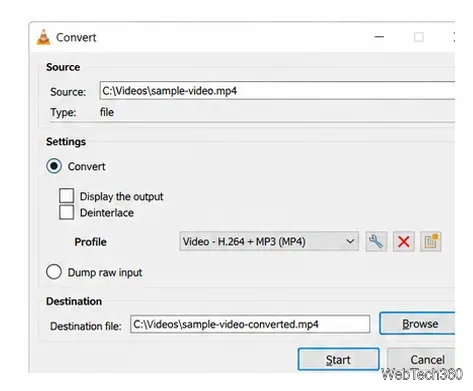Click the 'file' type value
Viewport: 473px width, 391px height.
coord(107,112)
